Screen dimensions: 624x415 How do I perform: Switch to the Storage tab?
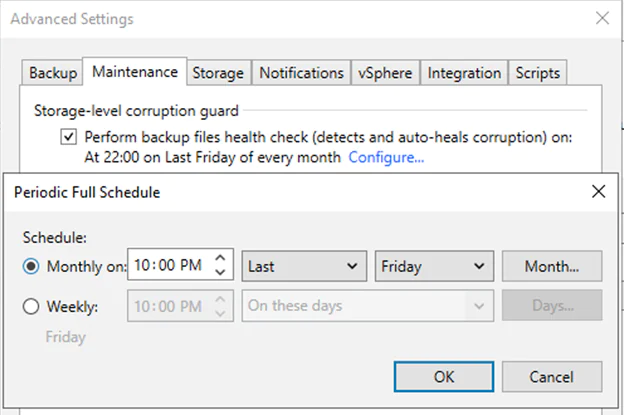point(217,73)
